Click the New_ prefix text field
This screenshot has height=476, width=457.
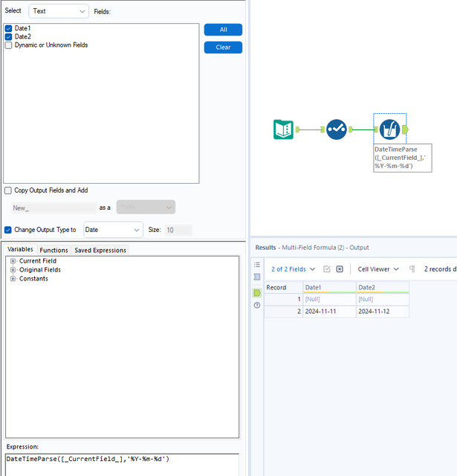(54, 208)
